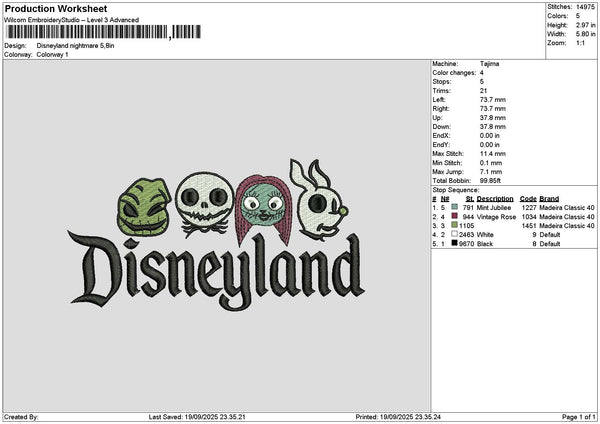This screenshot has height=424, width=600.
Task: Click the Oogie Boogie green face in the design
Action: click(144, 207)
